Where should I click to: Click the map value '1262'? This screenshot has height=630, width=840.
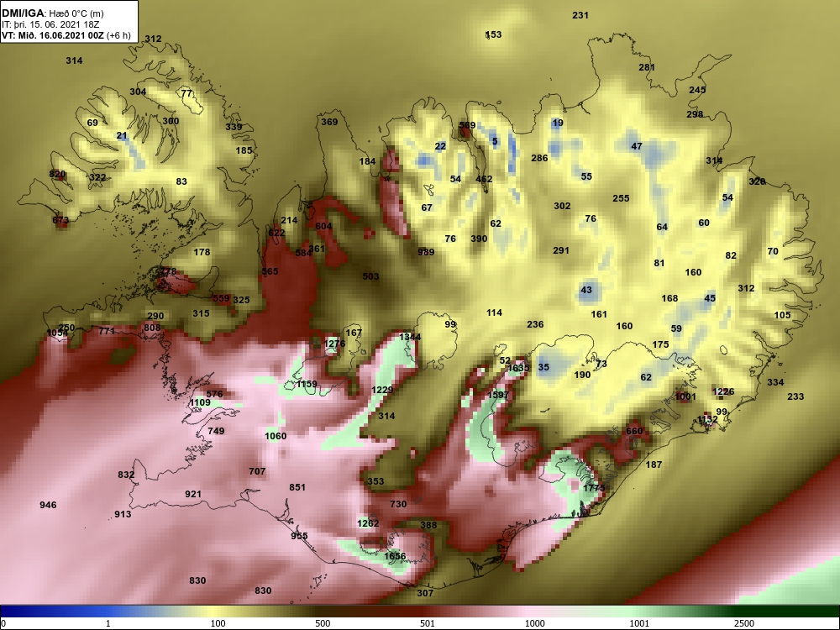tap(368, 523)
